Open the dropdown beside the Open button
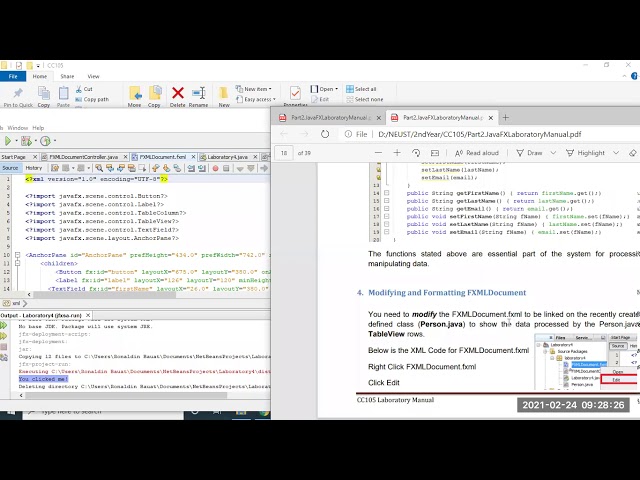The width and height of the screenshot is (640, 480). point(336,89)
